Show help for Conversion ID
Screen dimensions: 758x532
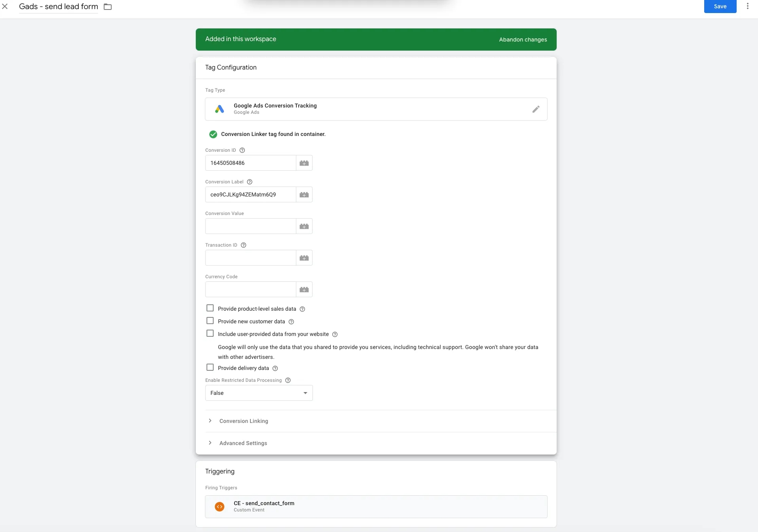[x=243, y=150]
